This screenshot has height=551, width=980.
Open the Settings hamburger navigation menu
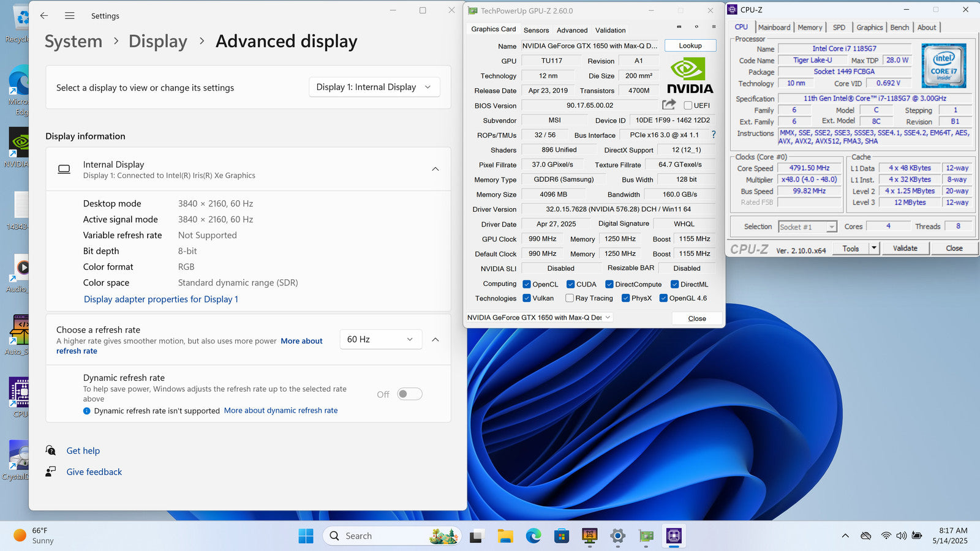pos(69,16)
